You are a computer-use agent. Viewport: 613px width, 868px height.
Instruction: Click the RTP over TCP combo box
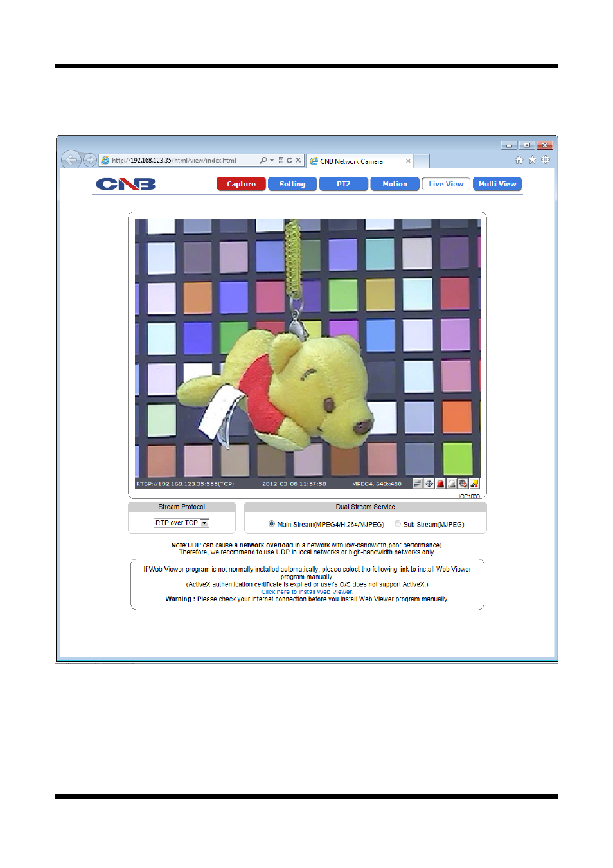coord(181,523)
